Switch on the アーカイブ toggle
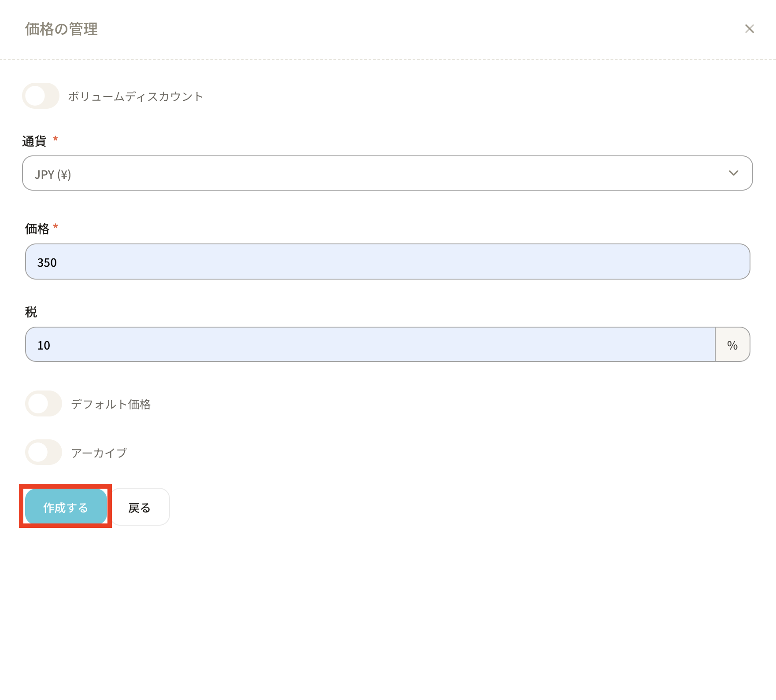 (44, 452)
